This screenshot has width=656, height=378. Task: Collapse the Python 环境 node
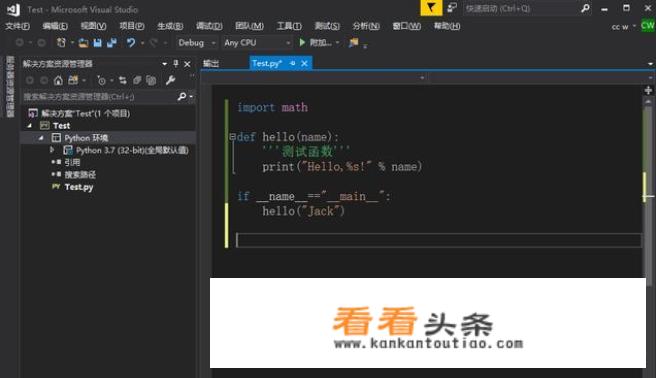pyautogui.click(x=41, y=138)
